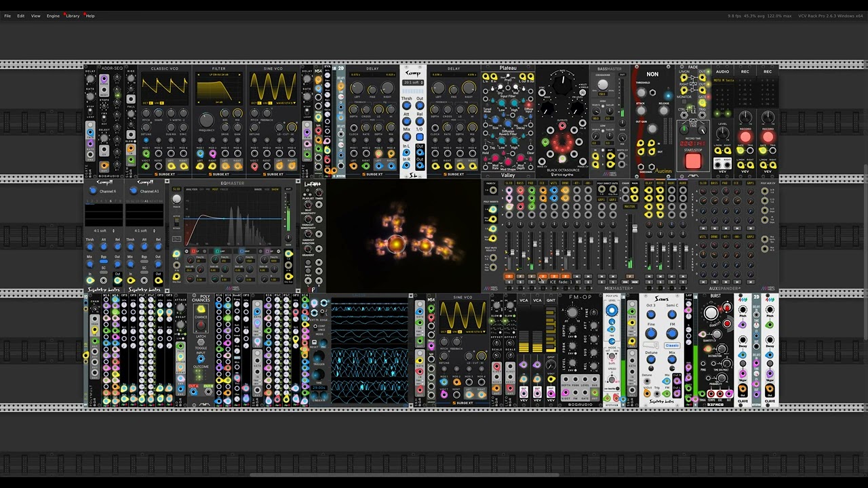Click EQMaster analyser OFF option
The height and width of the screenshot is (488, 868).
(x=201, y=189)
